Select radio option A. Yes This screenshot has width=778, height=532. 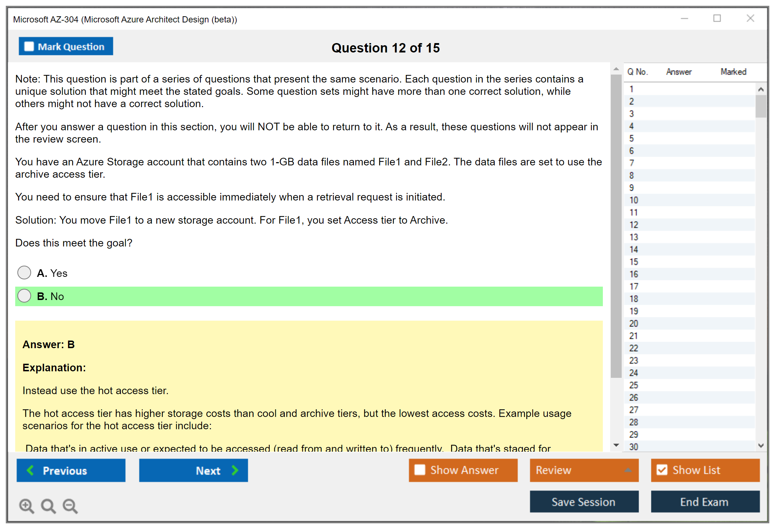(x=24, y=273)
